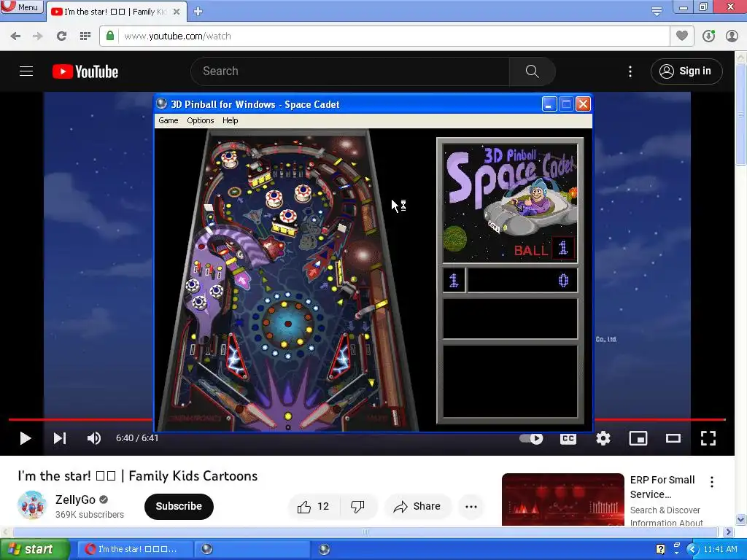Close the 'I'm the star!' browser tab
The height and width of the screenshot is (560, 747).
[177, 12]
